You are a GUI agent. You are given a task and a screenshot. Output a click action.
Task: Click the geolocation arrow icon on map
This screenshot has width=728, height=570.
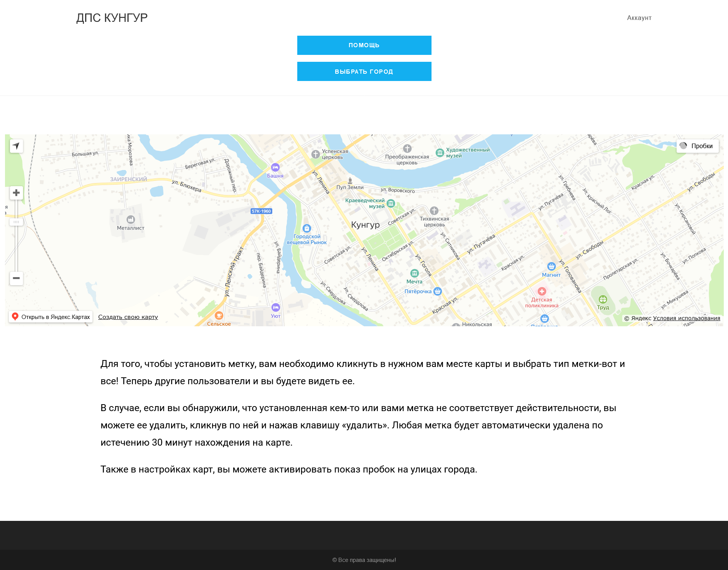(x=16, y=146)
